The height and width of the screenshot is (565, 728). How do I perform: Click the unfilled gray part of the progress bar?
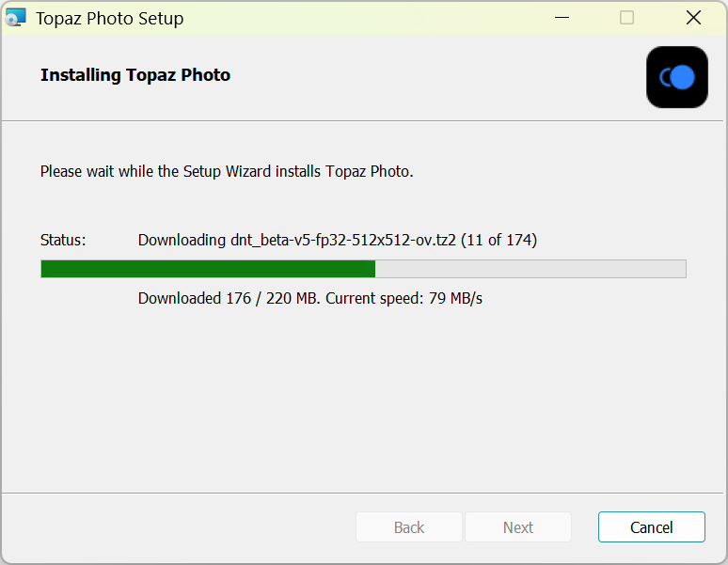click(x=530, y=269)
